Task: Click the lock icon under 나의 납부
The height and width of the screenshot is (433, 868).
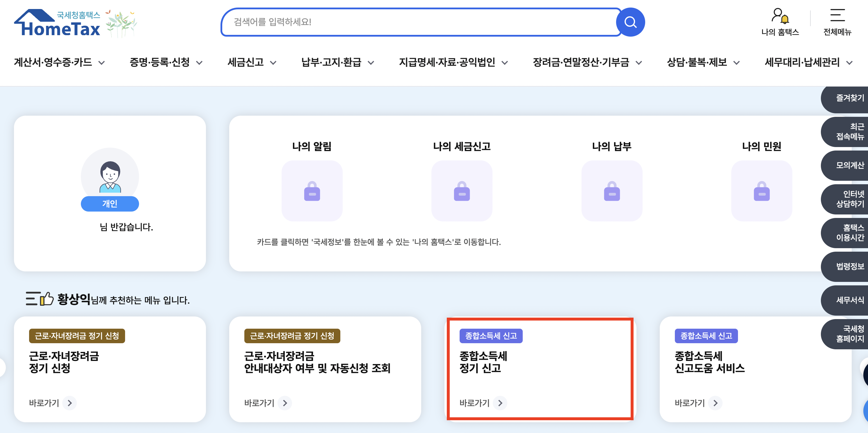Action: [x=611, y=191]
